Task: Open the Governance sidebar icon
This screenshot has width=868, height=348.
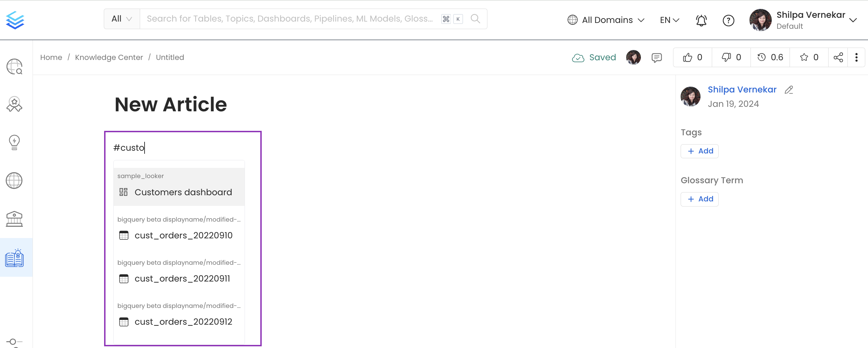Action: point(14,219)
